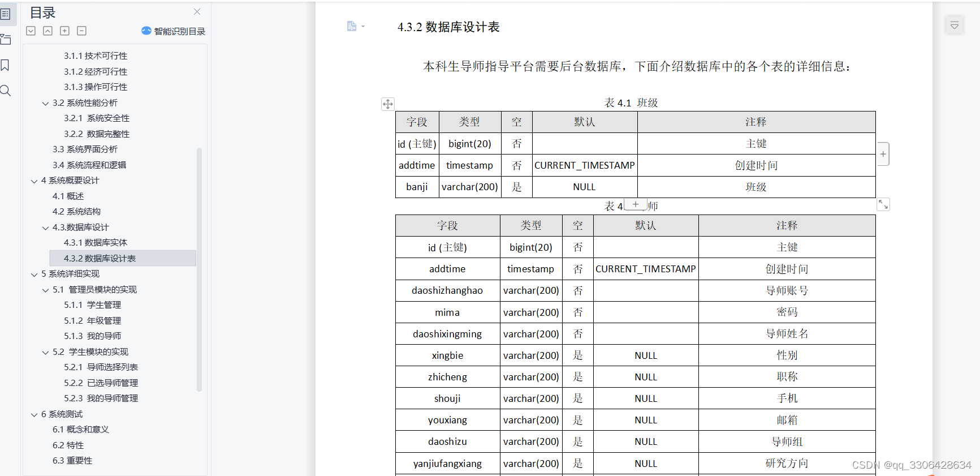
Task: Collapse the 3.2 系统性能分析 outline node
Action: 45,104
